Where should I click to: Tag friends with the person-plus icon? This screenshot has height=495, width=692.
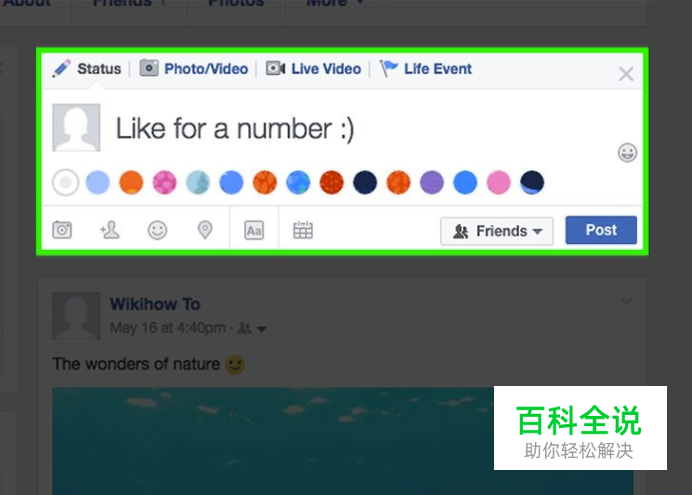click(x=109, y=230)
